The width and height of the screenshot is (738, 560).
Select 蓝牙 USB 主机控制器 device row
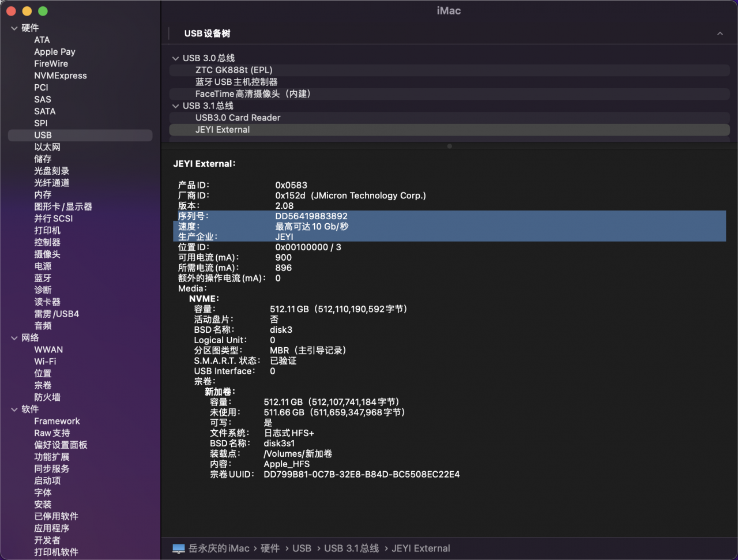(x=450, y=82)
